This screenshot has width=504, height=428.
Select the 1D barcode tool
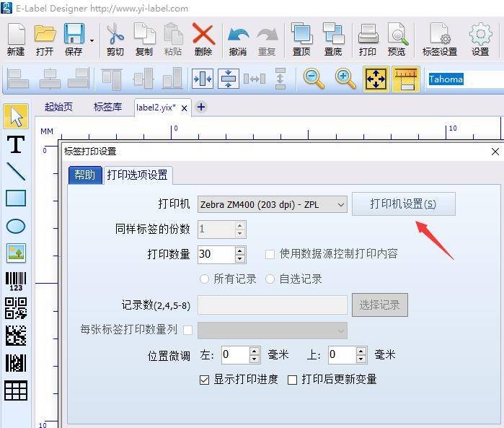click(x=16, y=281)
